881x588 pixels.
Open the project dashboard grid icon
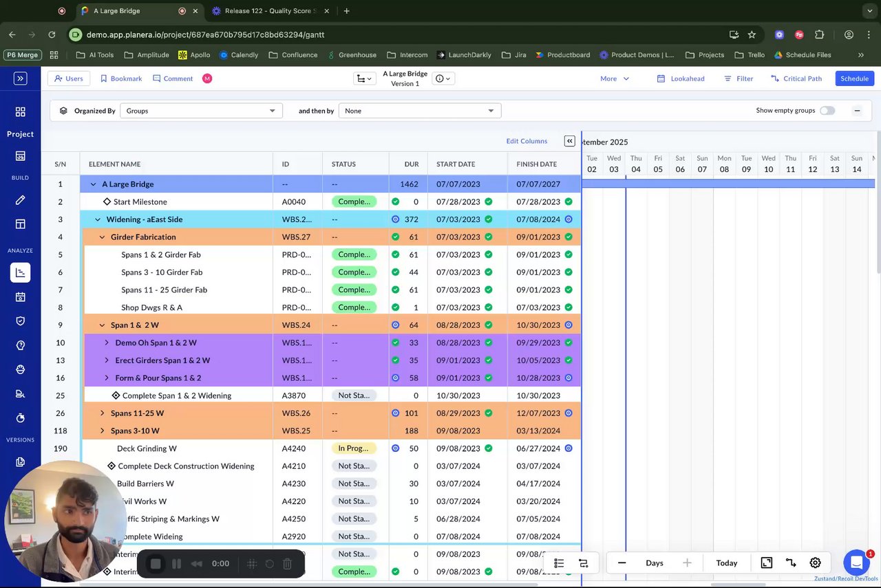click(20, 112)
